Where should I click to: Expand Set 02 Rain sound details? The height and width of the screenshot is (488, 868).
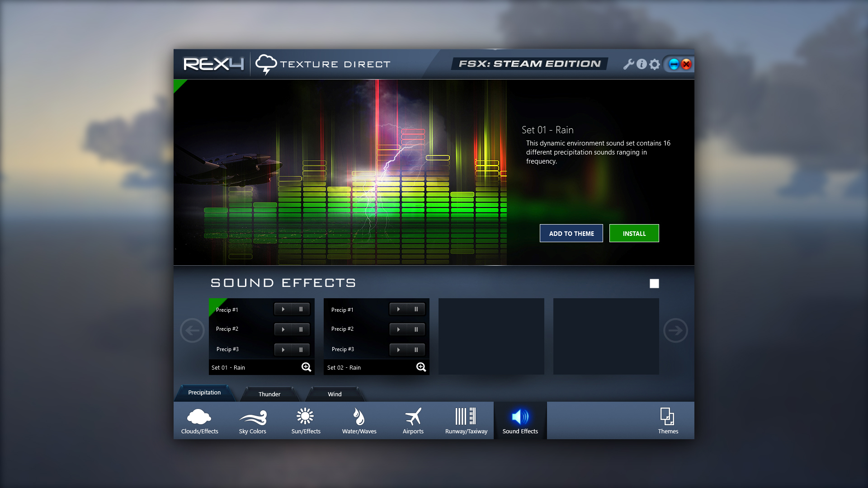click(421, 366)
